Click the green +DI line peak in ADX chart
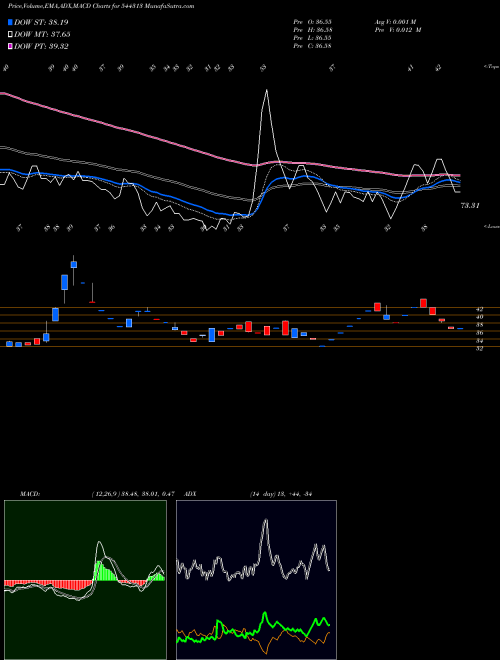 point(265,613)
